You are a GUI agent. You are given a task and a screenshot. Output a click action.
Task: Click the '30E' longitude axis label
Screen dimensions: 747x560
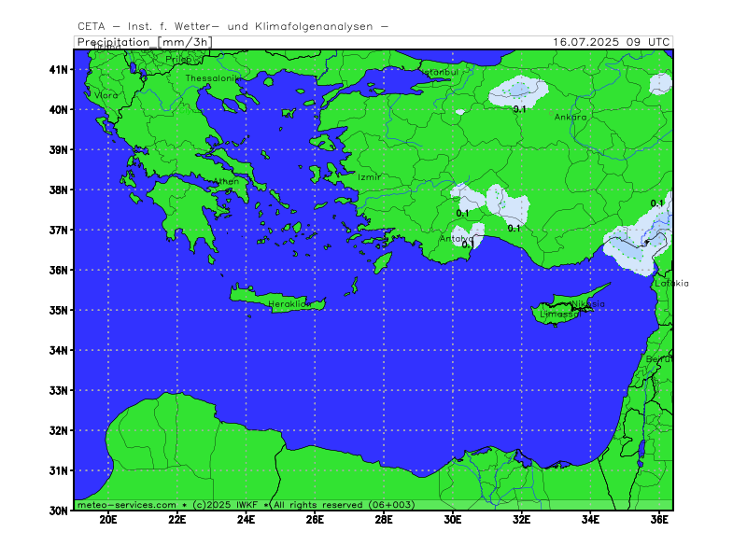453,520
